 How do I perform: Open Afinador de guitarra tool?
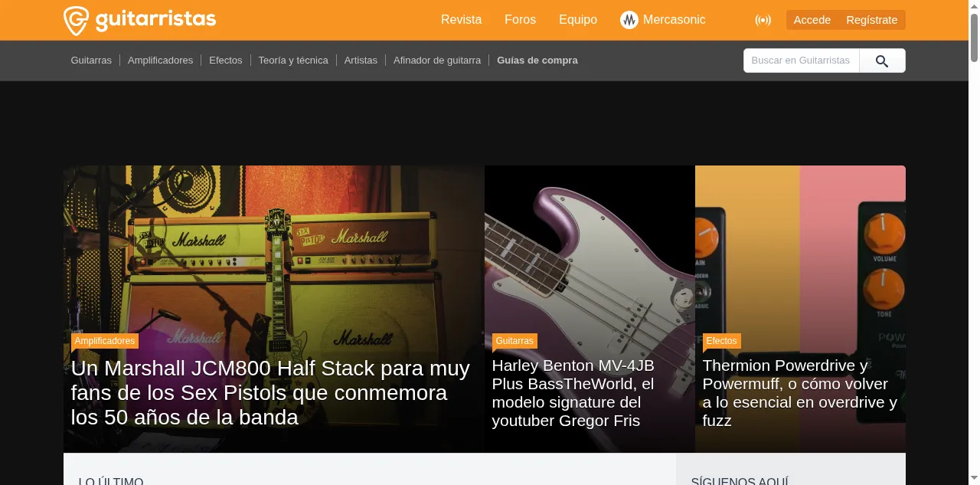[x=437, y=60]
